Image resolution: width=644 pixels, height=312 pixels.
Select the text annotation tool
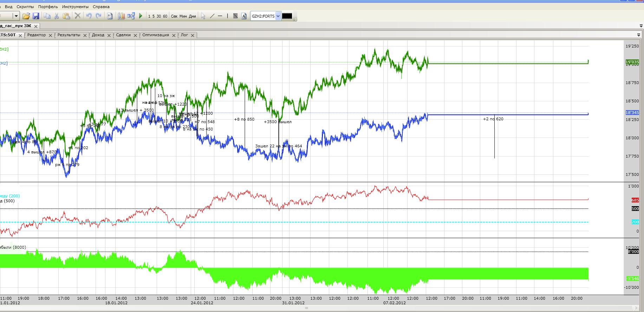244,16
